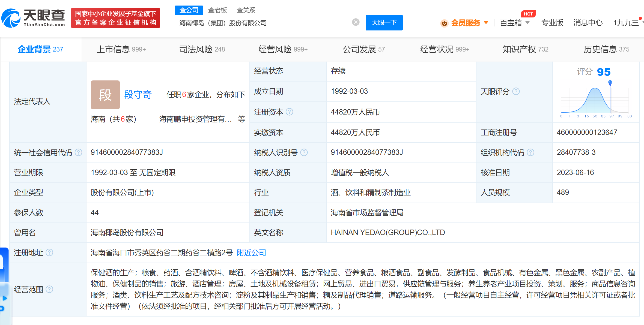
Task: Click the member crown icon
Action: tap(444, 23)
